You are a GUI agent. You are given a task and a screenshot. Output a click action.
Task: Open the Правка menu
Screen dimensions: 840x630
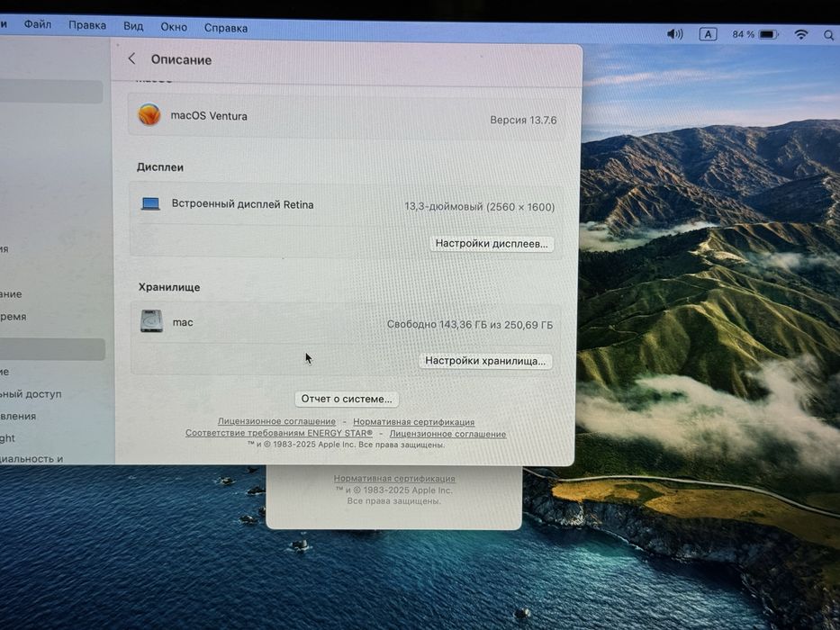tap(87, 25)
